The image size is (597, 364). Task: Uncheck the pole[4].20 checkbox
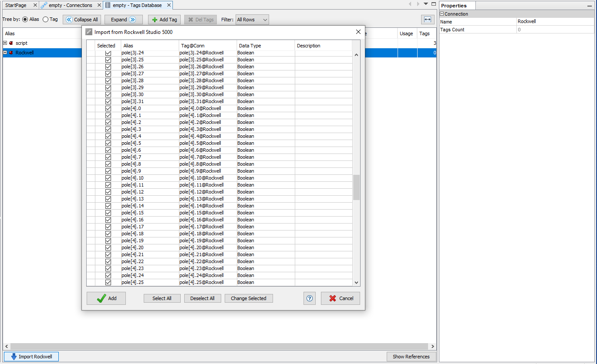point(108,247)
